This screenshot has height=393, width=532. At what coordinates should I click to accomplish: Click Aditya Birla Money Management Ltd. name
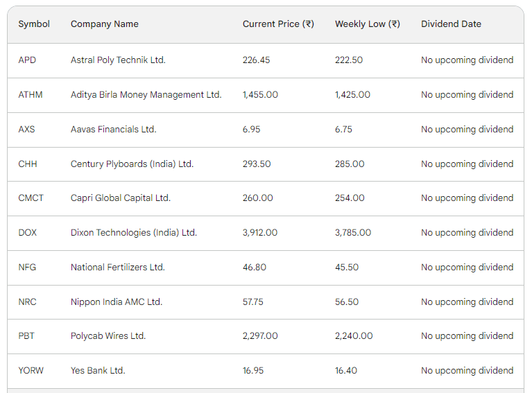pos(146,94)
